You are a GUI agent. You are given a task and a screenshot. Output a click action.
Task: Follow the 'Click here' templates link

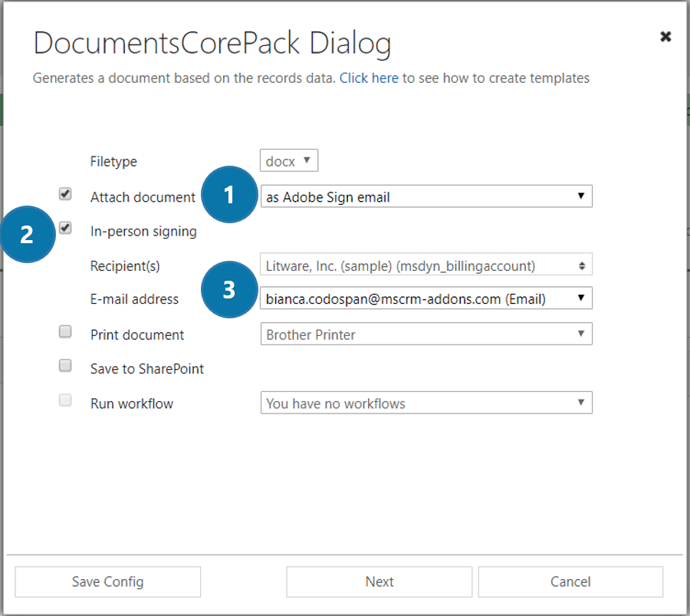(x=369, y=78)
